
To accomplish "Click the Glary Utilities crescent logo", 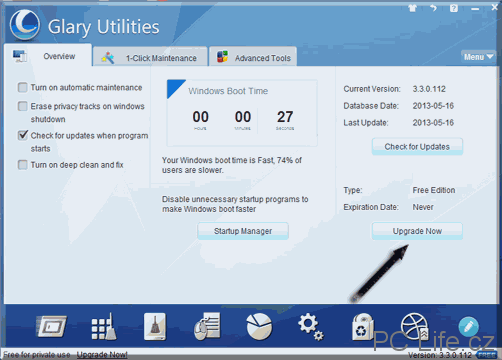I will (25, 25).
